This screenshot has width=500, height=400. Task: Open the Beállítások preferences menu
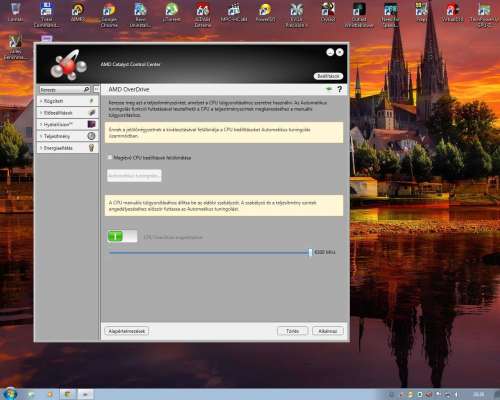[328, 76]
